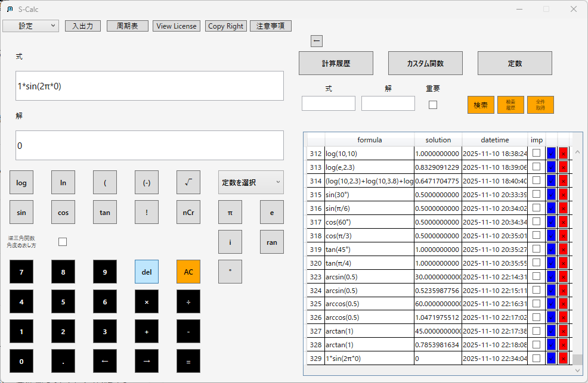
Task: Open the カスタム関数 custom functions panel
Action: [425, 63]
